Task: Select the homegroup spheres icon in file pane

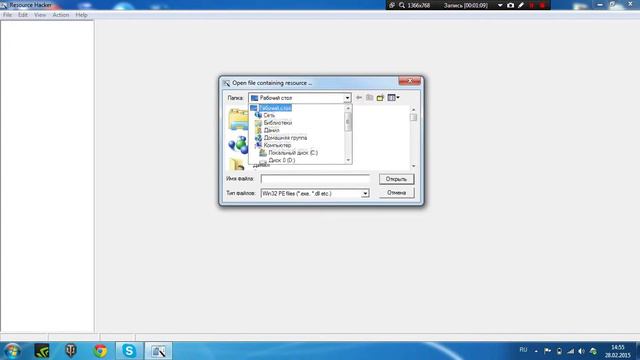Action: (238, 145)
